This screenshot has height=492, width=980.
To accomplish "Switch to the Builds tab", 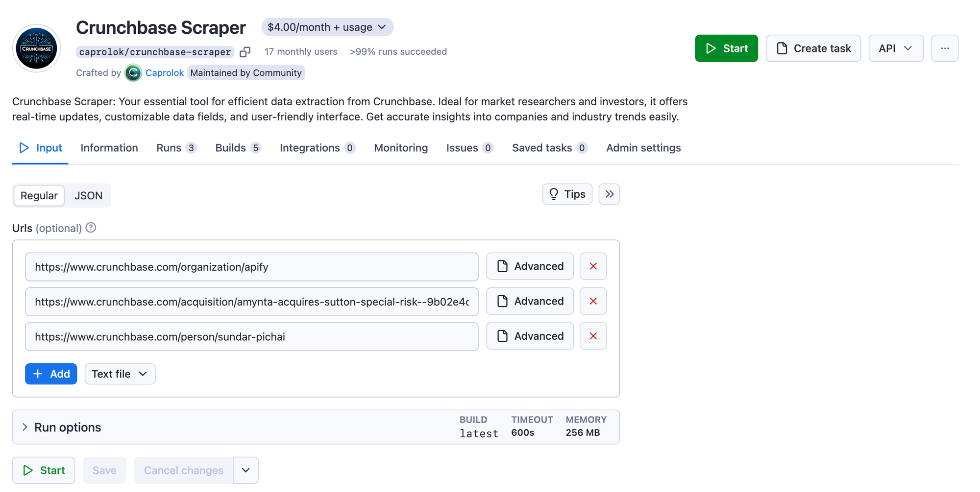I will pyautogui.click(x=231, y=147).
